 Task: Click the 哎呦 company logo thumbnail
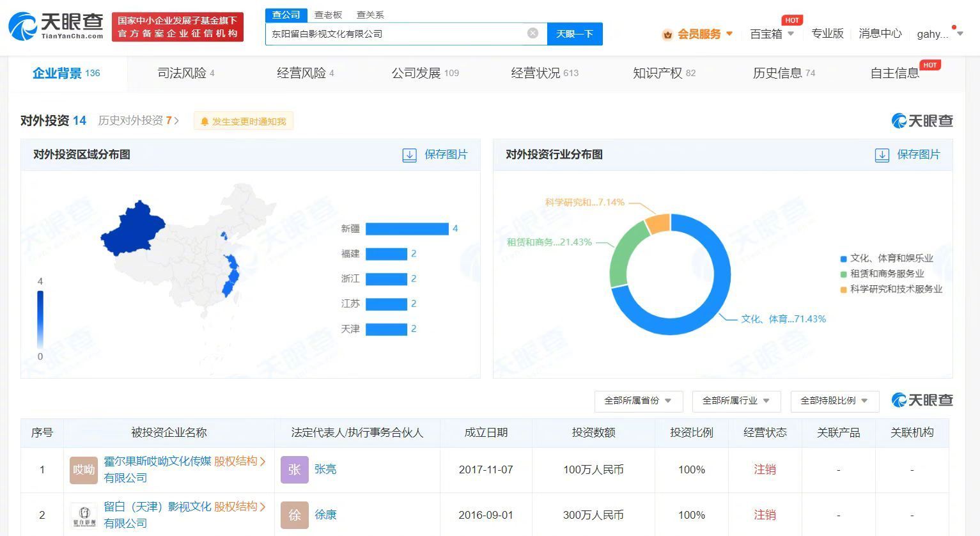pos(84,469)
